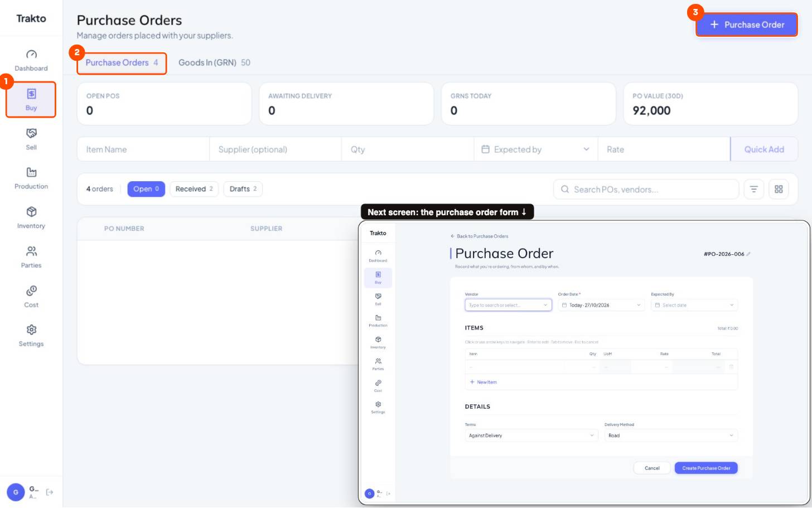Viewport: 812px width, 508px height.
Task: Expand the Terms dropdown showing Against Delivery
Action: coord(531,436)
